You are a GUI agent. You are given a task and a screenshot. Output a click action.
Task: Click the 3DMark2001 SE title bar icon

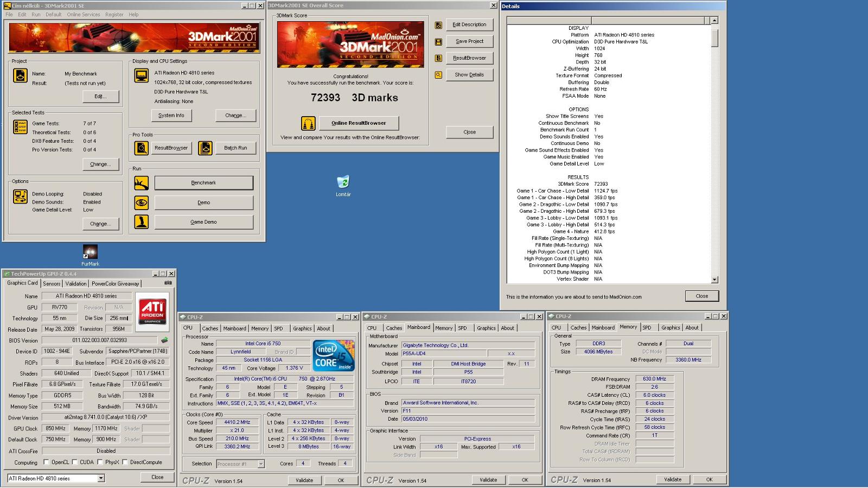8,5
